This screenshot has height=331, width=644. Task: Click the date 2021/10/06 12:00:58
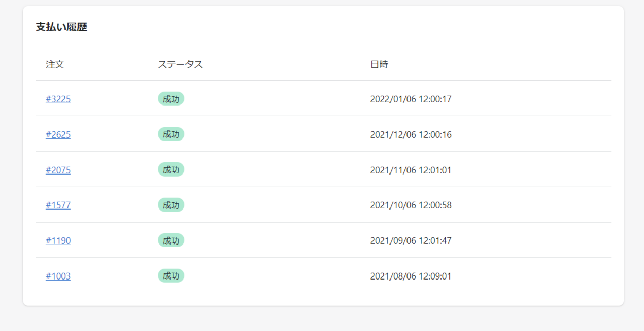(411, 205)
